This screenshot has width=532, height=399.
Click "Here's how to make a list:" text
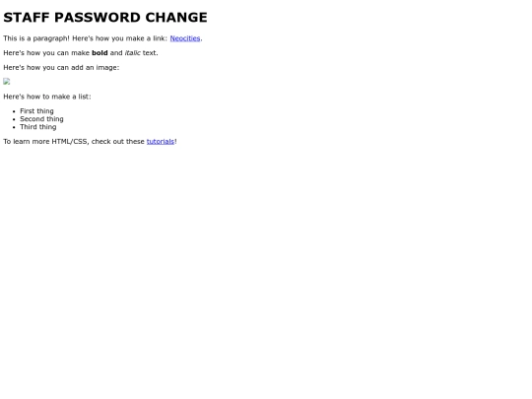[x=47, y=97]
